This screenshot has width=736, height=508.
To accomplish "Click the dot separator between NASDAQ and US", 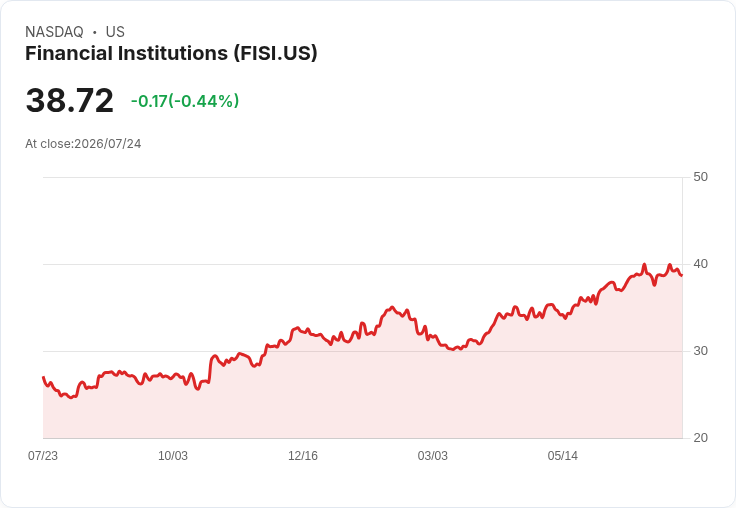I will [x=95, y=32].
